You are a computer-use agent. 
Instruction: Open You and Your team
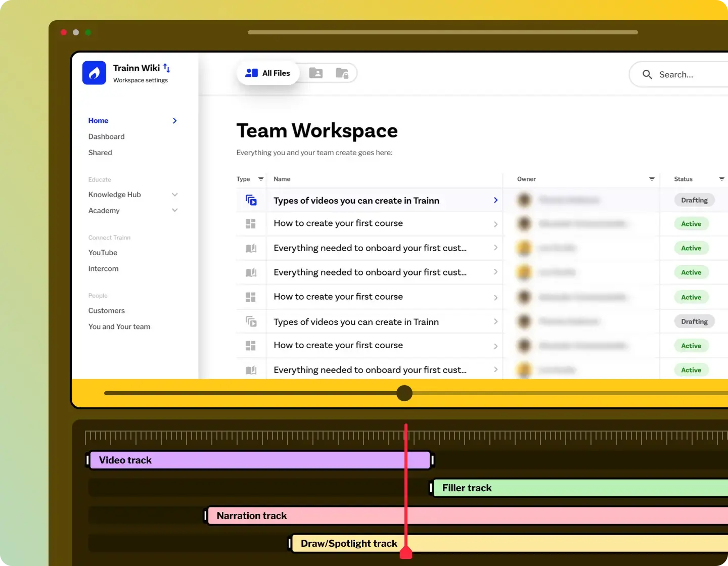(x=119, y=327)
